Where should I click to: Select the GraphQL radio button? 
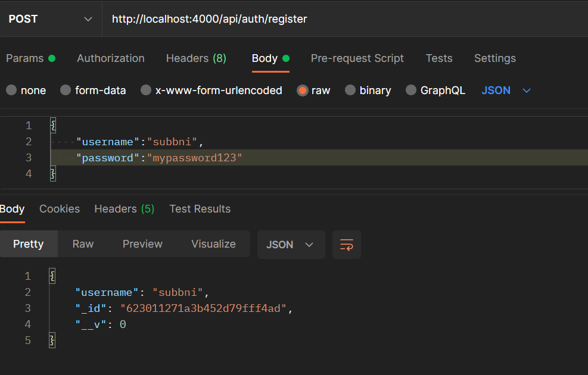pos(411,90)
